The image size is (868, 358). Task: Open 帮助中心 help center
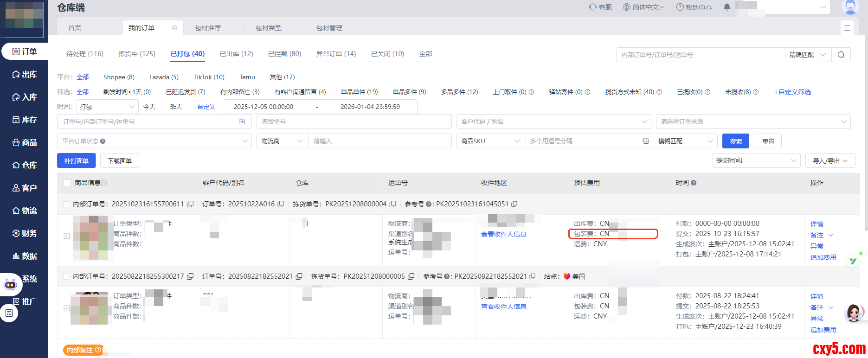[x=694, y=7]
